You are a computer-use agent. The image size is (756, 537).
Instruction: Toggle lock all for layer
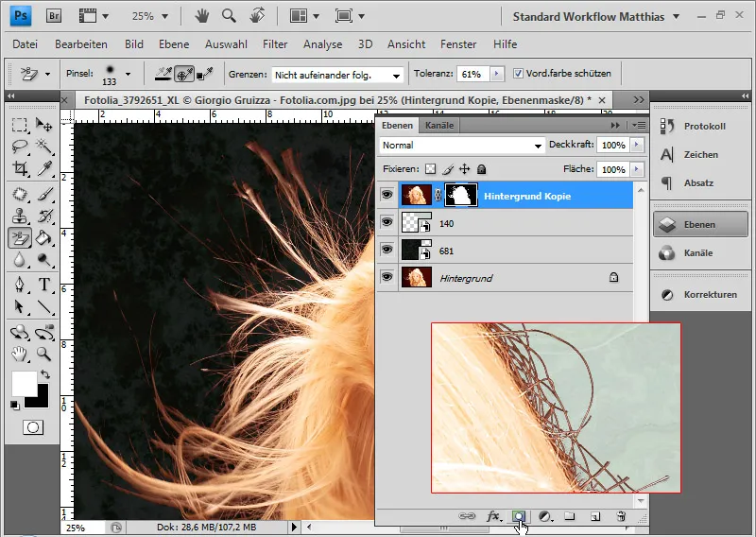coord(481,169)
